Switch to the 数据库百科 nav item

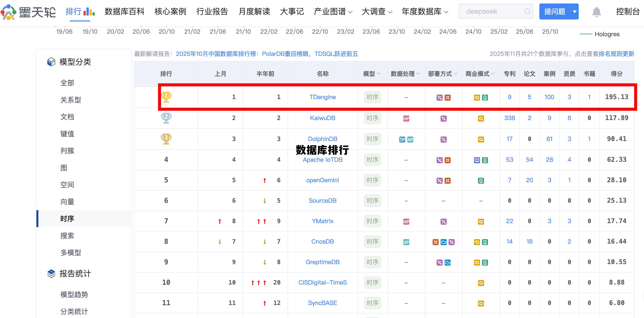pos(124,11)
